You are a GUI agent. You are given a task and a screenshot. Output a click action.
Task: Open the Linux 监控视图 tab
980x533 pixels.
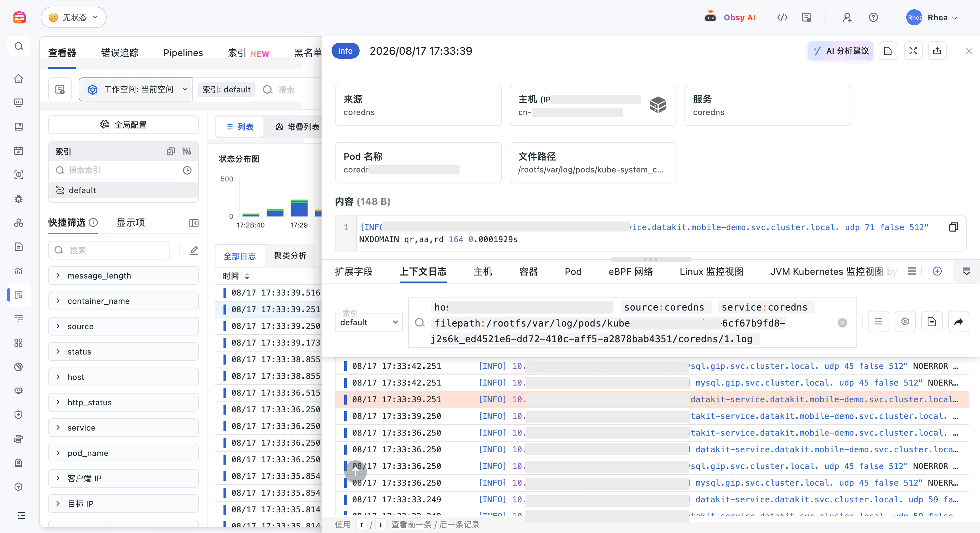click(711, 271)
